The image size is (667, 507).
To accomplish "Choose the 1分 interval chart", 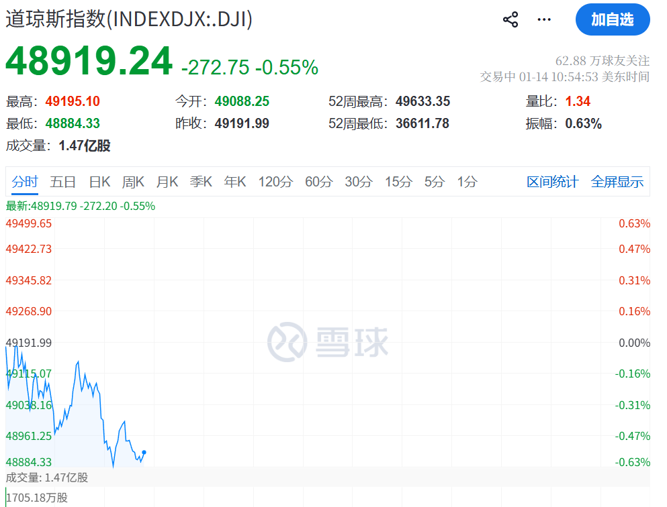I will click(467, 181).
